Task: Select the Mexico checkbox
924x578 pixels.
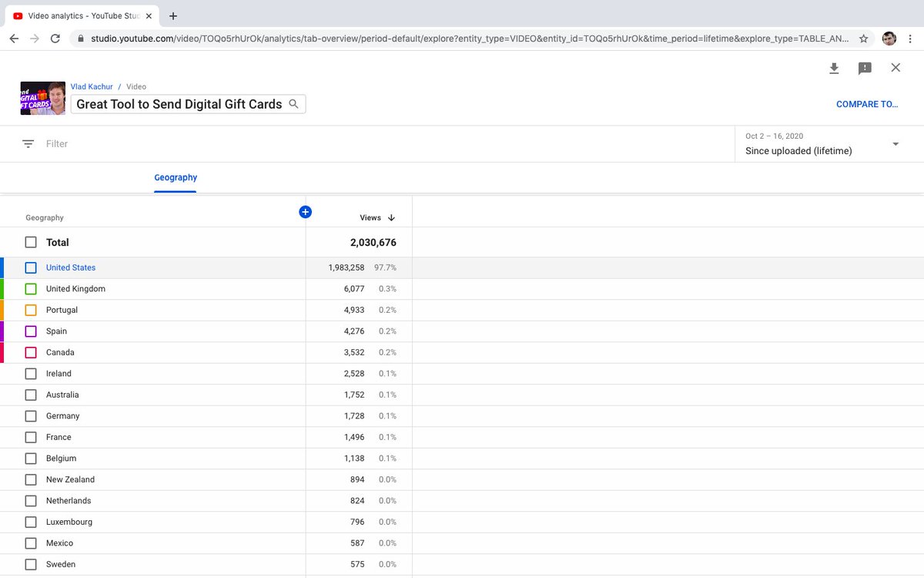Action: click(31, 543)
